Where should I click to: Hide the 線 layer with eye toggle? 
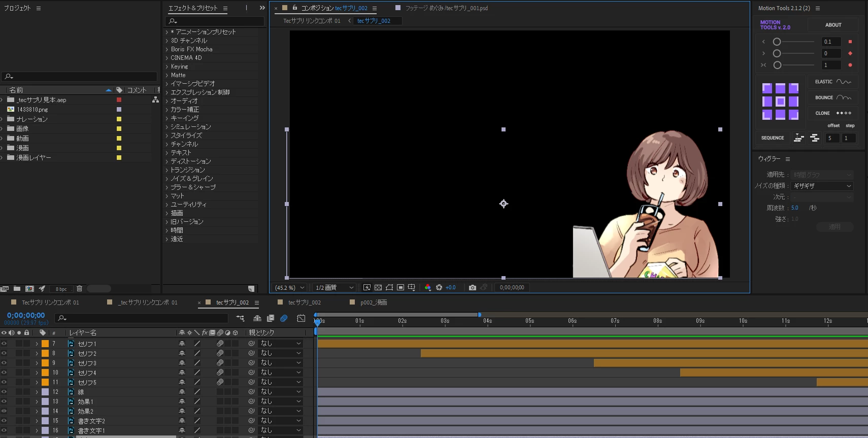(4, 392)
